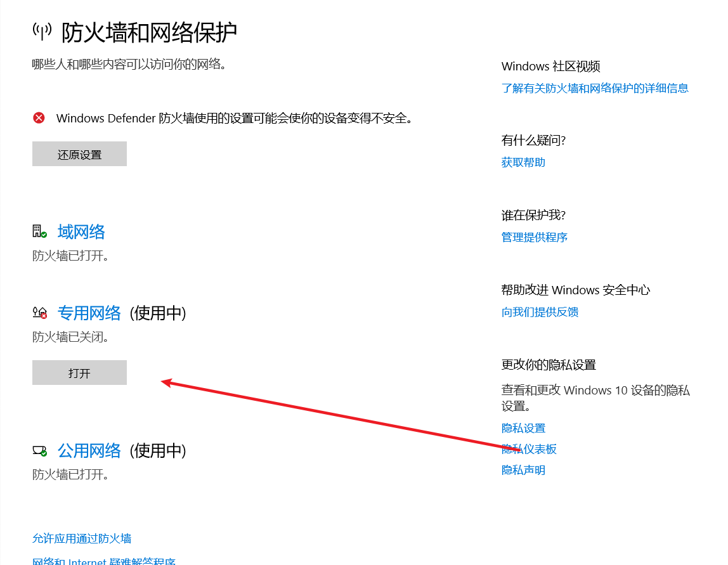Open the 隐私设置 link
The height and width of the screenshot is (565, 728).
click(x=523, y=428)
